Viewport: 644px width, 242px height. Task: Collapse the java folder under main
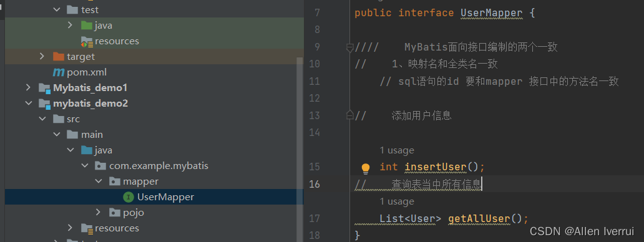click(71, 150)
